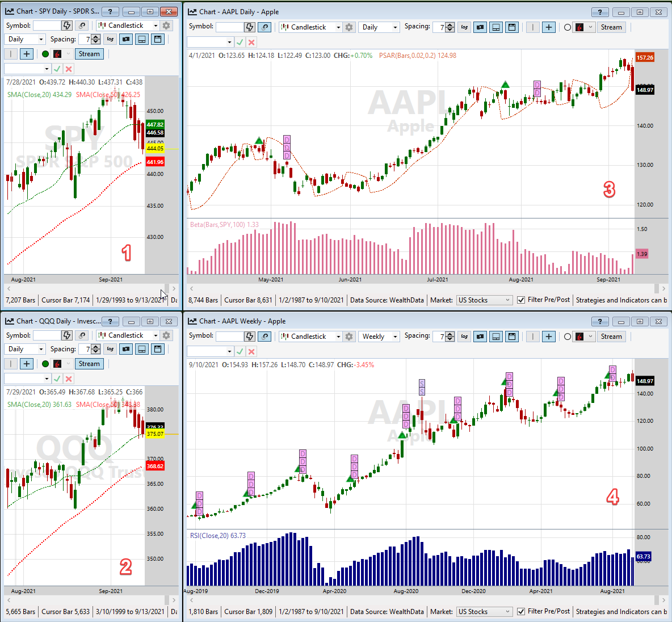Click the Stream button in AAPL Weekly chart

pos(611,337)
